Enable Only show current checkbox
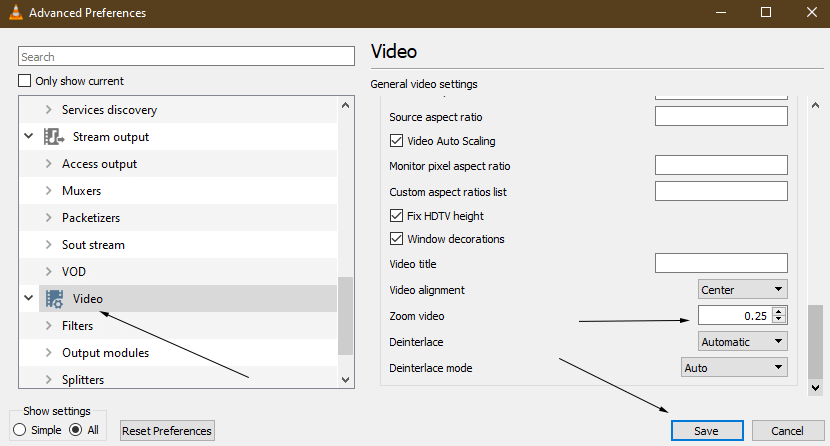Image resolution: width=830 pixels, height=446 pixels. click(24, 80)
